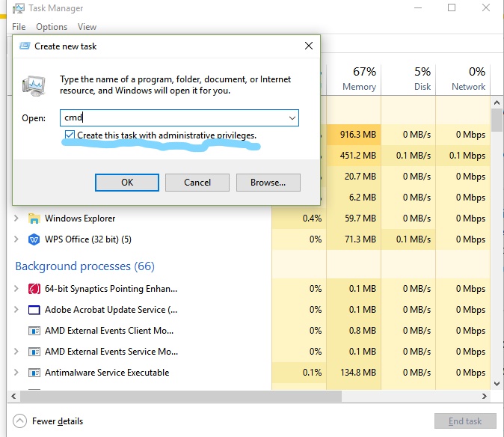
Task: Click the Antimalware Service Executable icon
Action: point(34,373)
